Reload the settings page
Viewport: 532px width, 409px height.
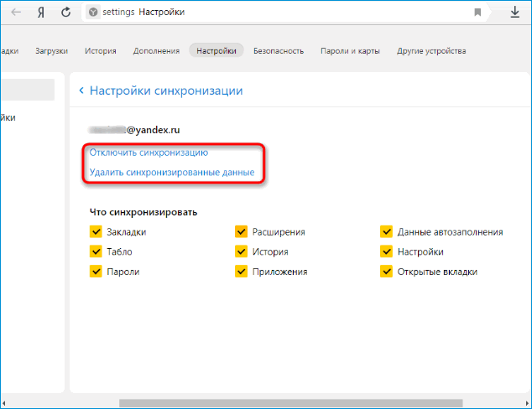coord(66,13)
